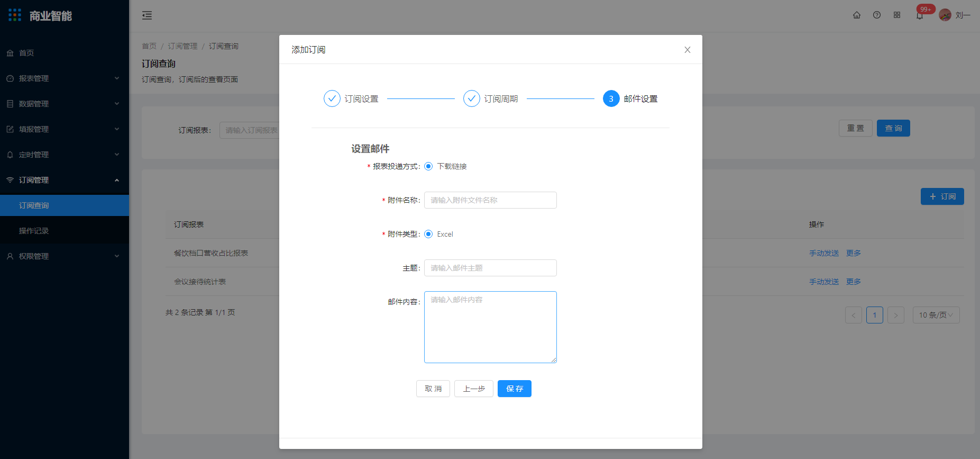The image size is (980, 459).
Task: Click the 订阅周期 completed step checkmark
Action: point(472,98)
